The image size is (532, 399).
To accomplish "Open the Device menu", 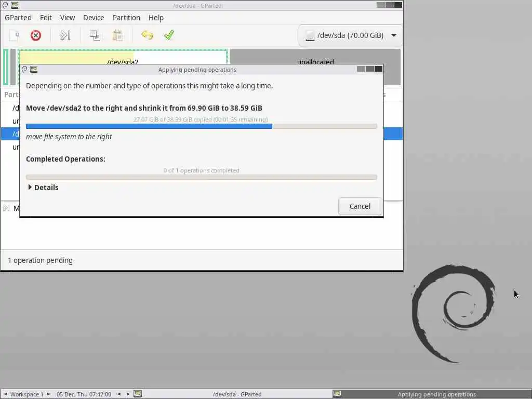I will point(94,18).
